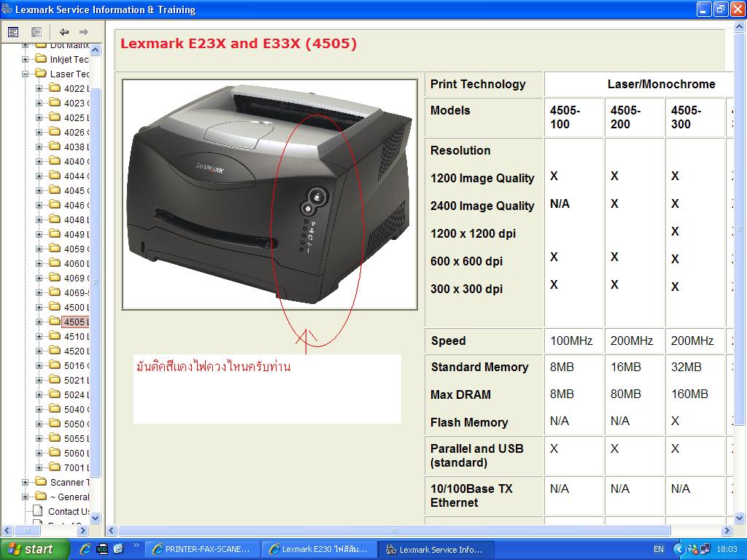Click the tree pane horizontal scroll right arrow

tap(82, 530)
